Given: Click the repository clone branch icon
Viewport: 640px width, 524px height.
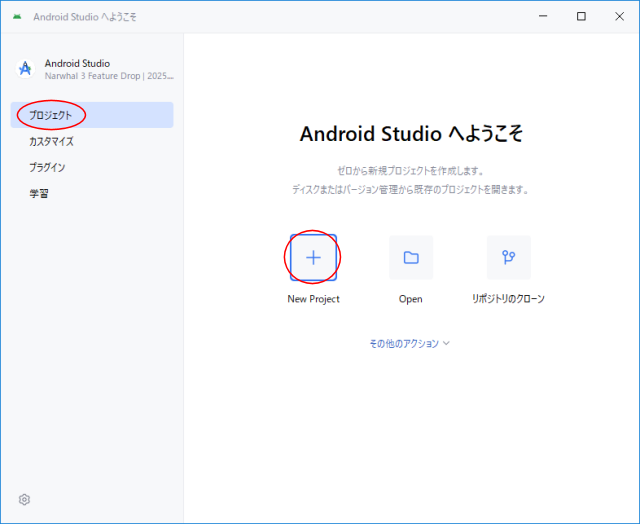Looking at the screenshot, I should point(508,258).
